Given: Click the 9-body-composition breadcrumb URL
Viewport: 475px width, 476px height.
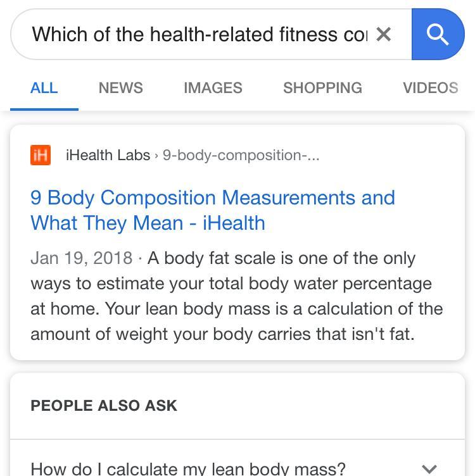Looking at the screenshot, I should [241, 155].
